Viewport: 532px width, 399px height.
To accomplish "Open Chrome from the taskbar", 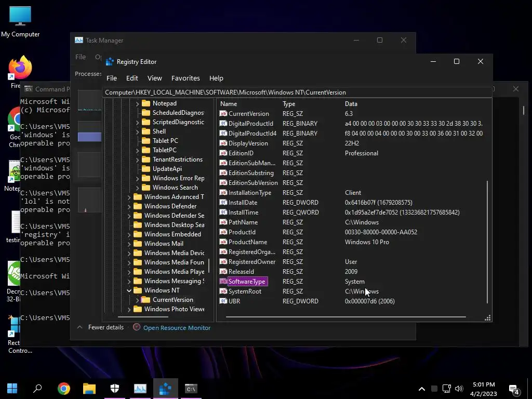I will (64, 389).
